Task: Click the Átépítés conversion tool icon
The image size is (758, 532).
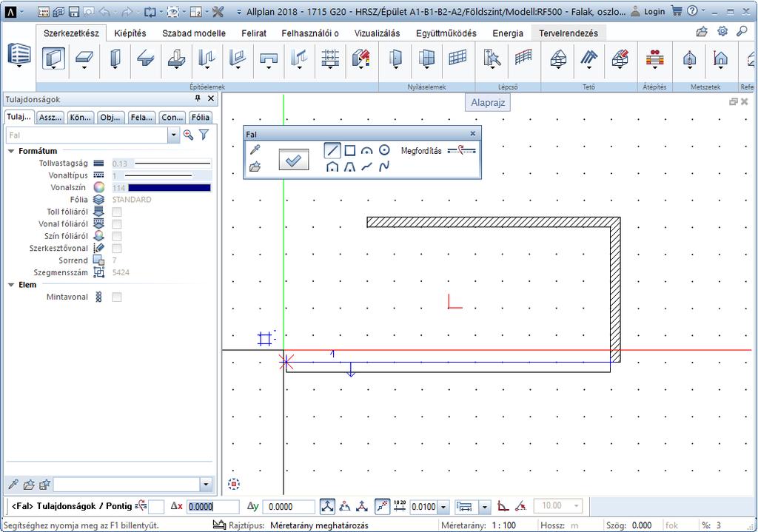Action: point(654,58)
